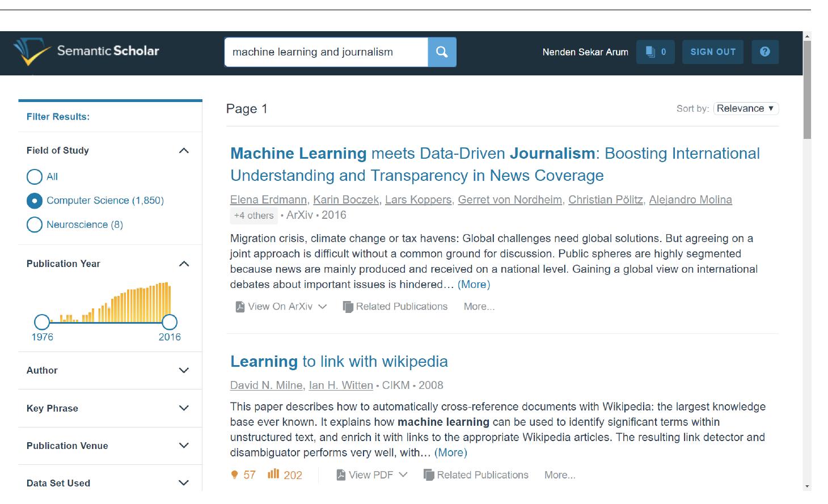
Task: Click the lightbulb influential citations icon
Action: tap(234, 475)
